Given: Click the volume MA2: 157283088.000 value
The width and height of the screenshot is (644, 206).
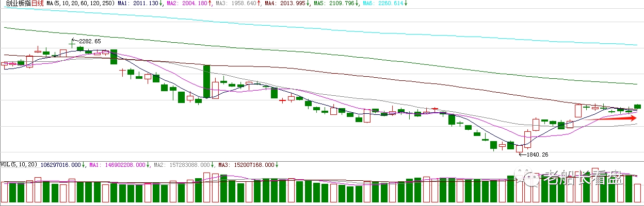Looking at the screenshot, I should (182, 165).
